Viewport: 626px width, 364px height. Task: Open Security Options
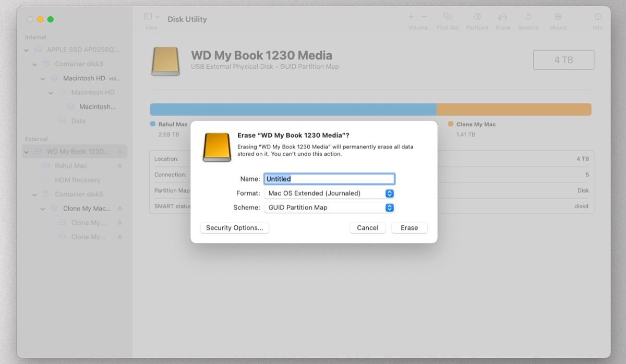tap(235, 228)
